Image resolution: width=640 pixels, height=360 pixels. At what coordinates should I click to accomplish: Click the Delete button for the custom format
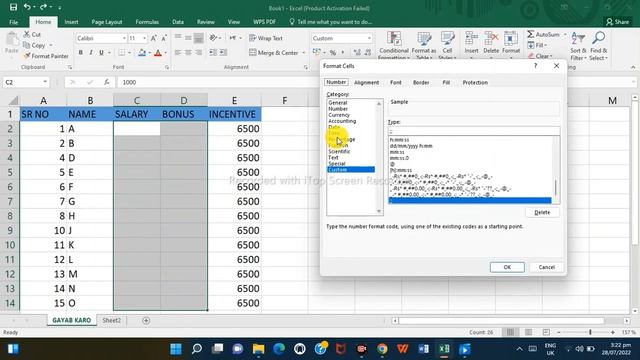(x=542, y=212)
